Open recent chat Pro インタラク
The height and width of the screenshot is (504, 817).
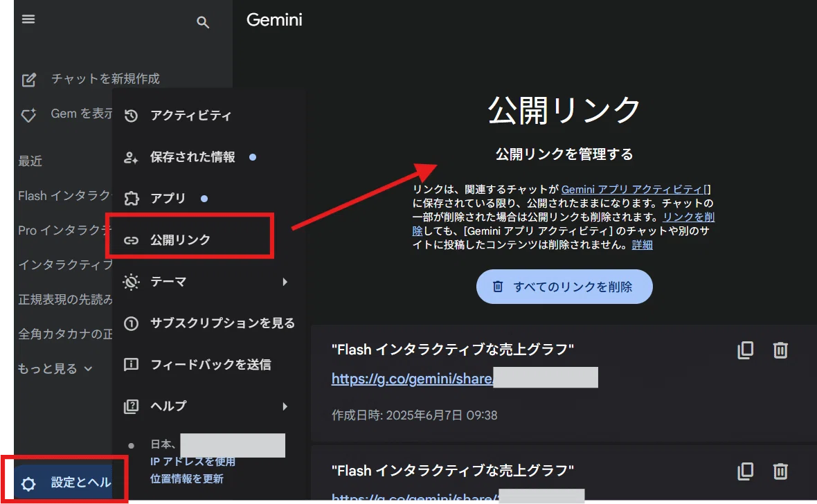(64, 231)
